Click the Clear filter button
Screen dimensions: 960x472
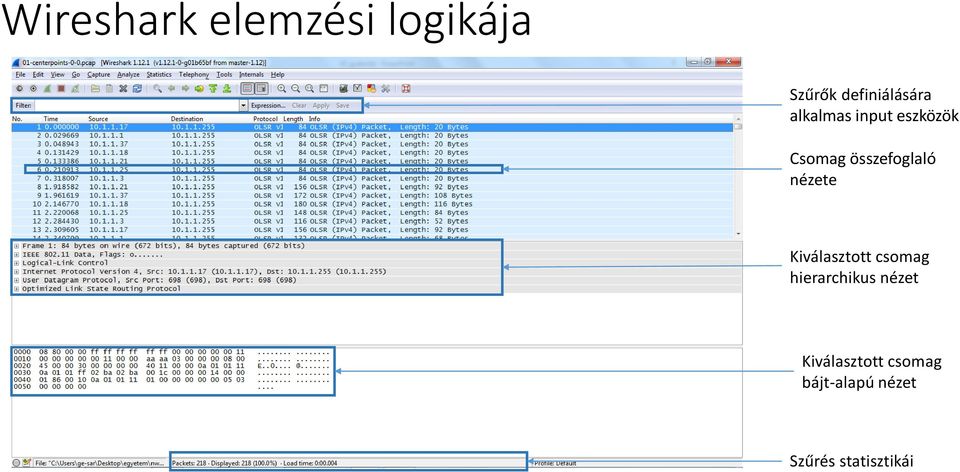click(x=299, y=105)
